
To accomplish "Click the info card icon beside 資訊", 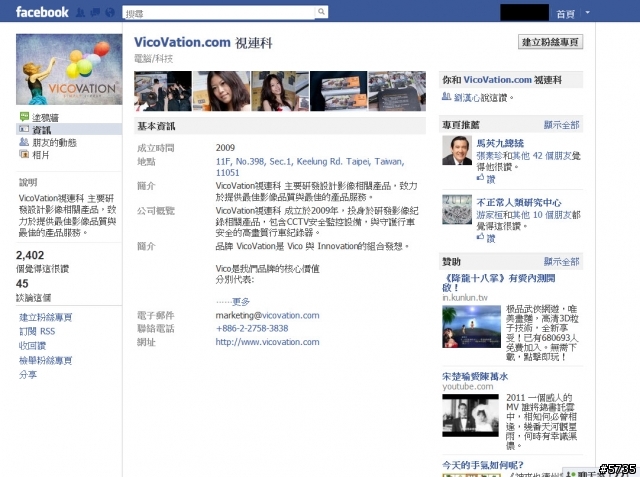I will 24,129.
